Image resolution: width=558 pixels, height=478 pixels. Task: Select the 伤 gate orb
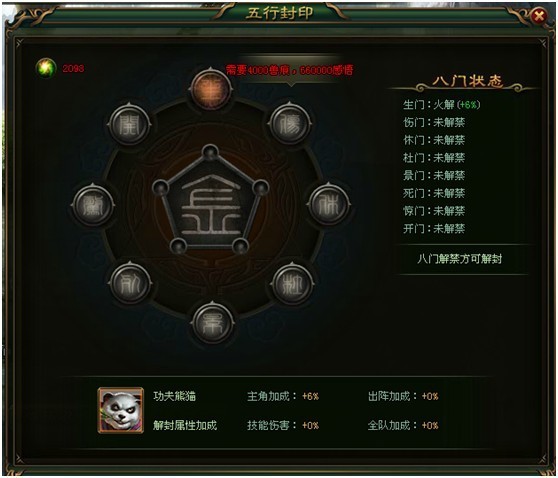pyautogui.click(x=290, y=123)
